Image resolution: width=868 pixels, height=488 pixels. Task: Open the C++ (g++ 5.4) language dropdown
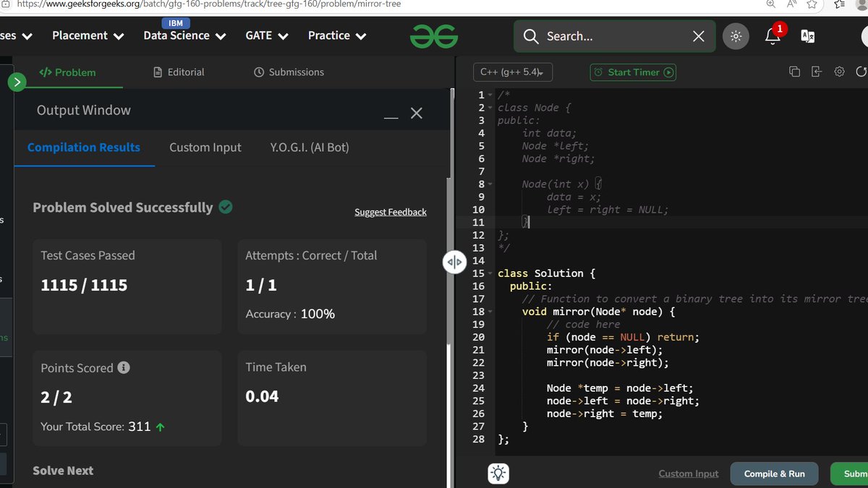point(512,72)
